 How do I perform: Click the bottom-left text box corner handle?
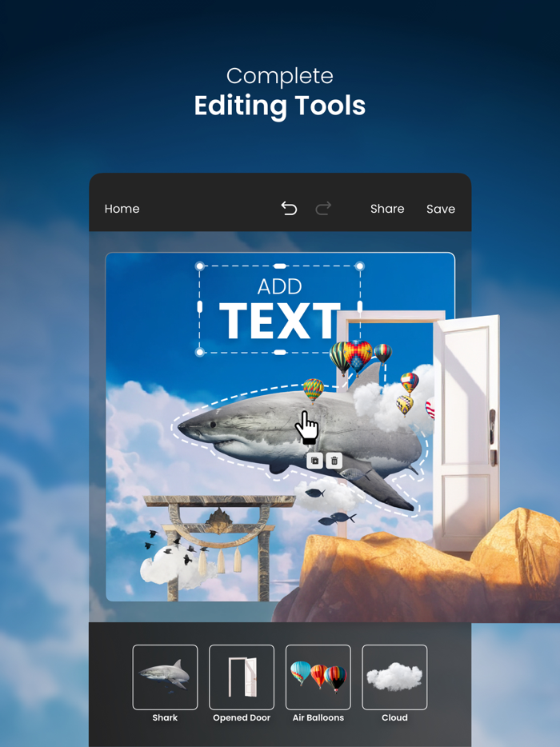[200, 352]
